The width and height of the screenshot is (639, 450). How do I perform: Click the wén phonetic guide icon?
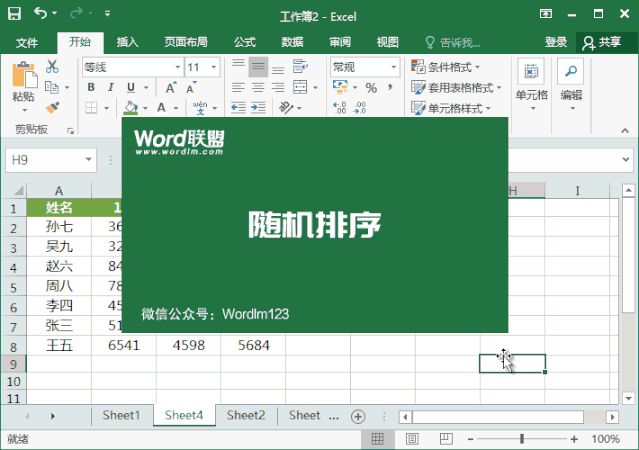[200, 108]
